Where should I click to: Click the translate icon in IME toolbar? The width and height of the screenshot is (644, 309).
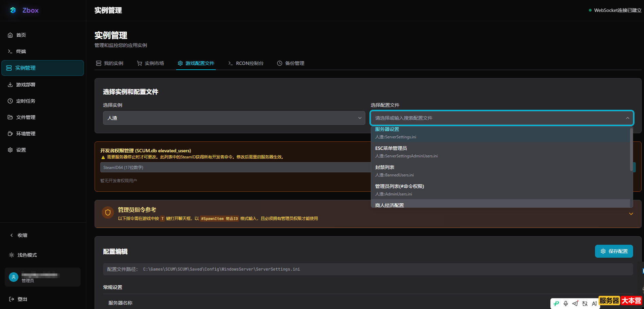[x=585, y=304]
